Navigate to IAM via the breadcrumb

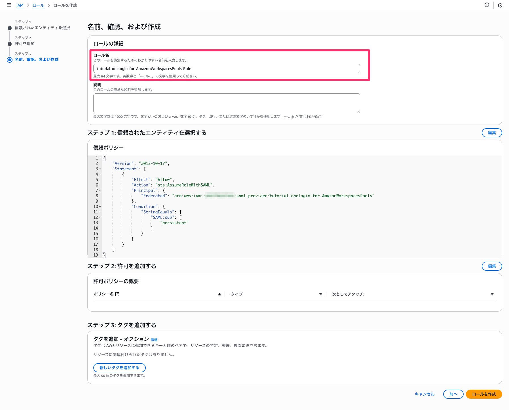[x=20, y=5]
